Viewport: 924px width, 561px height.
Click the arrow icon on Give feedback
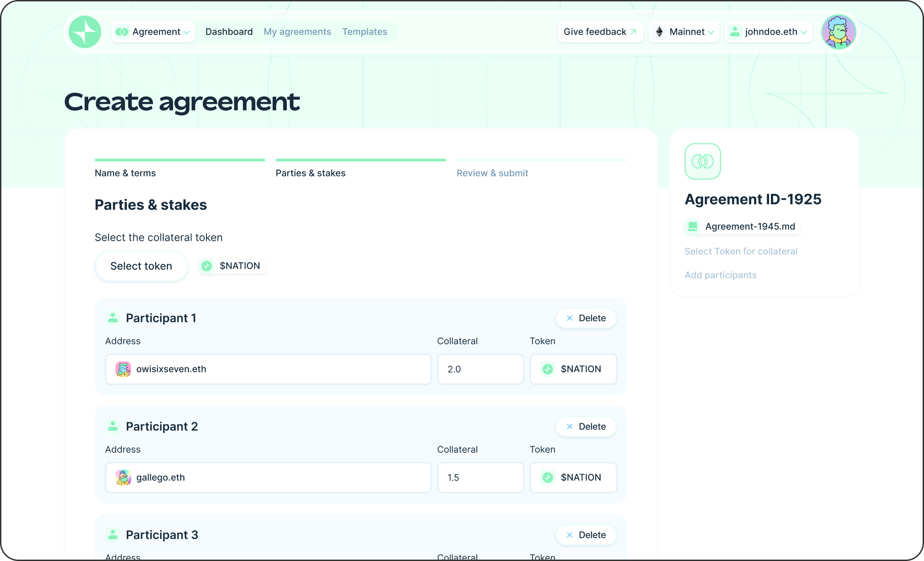click(x=633, y=32)
